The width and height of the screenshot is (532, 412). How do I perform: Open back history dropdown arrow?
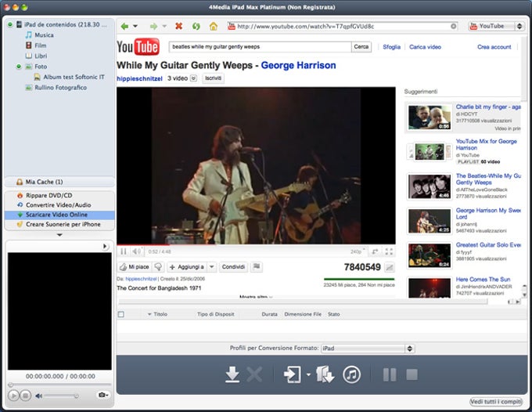[135, 26]
